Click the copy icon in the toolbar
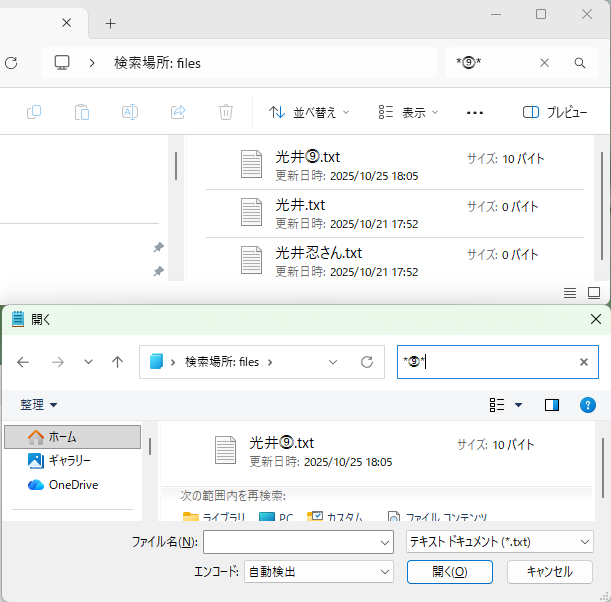This screenshot has width=611, height=602. pos(34,112)
